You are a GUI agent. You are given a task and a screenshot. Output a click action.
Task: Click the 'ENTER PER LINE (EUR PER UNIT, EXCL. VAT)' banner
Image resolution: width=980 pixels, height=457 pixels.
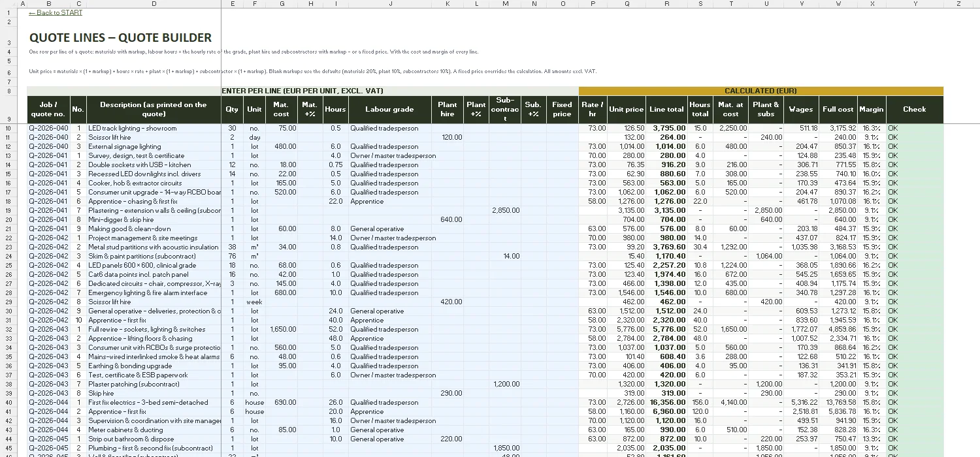[302, 91]
